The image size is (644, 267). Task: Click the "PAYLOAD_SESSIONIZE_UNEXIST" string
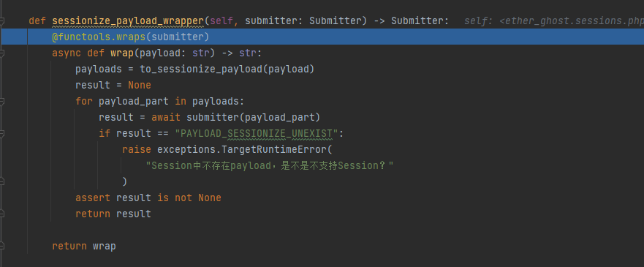(257, 133)
